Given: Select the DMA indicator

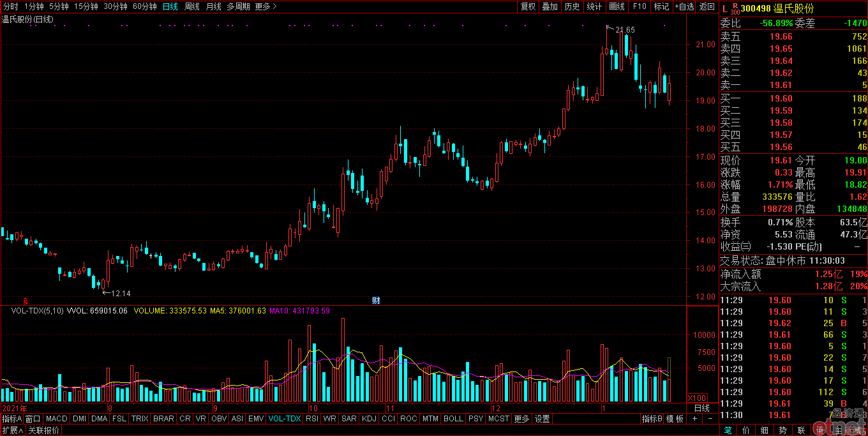Looking at the screenshot, I should coord(99,419).
